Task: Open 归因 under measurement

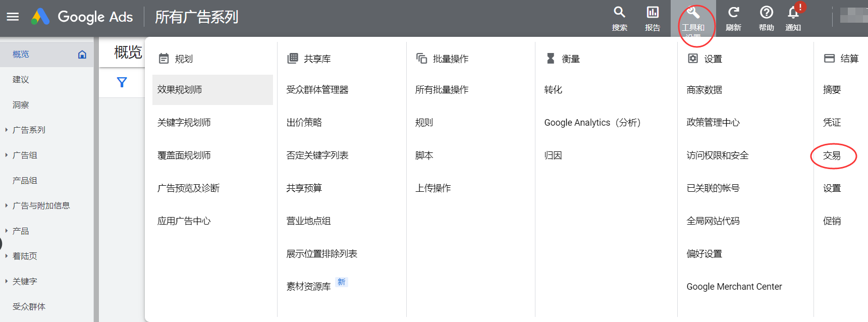Action: [x=553, y=155]
